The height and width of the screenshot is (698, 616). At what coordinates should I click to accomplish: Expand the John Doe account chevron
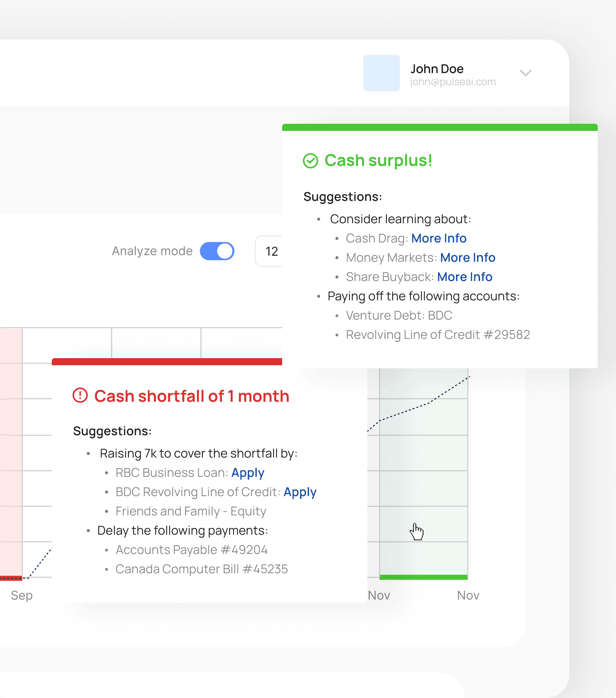[x=525, y=73]
